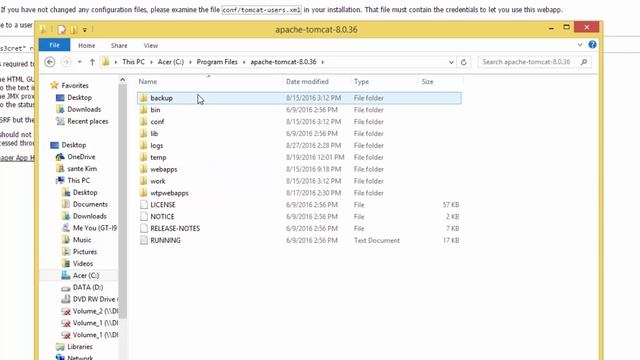Open address bar history dropdown
Viewport: 640px width, 360px height.
click(451, 62)
